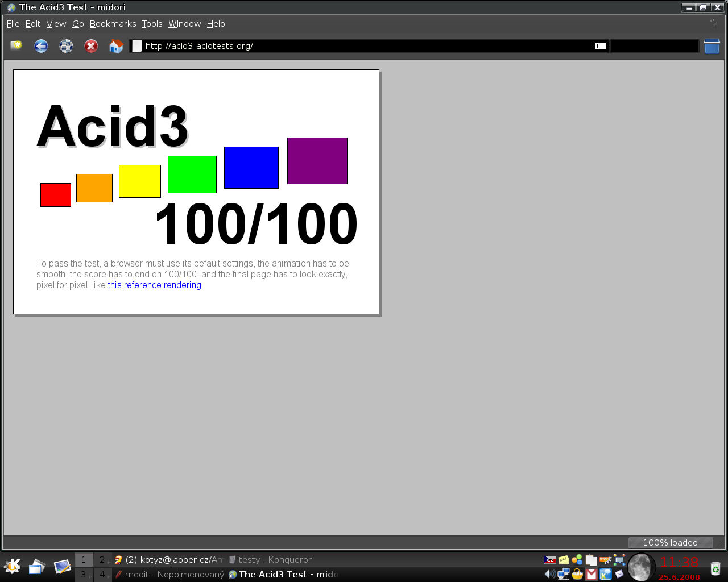
Task: Go forward to the next page
Action: pos(66,46)
